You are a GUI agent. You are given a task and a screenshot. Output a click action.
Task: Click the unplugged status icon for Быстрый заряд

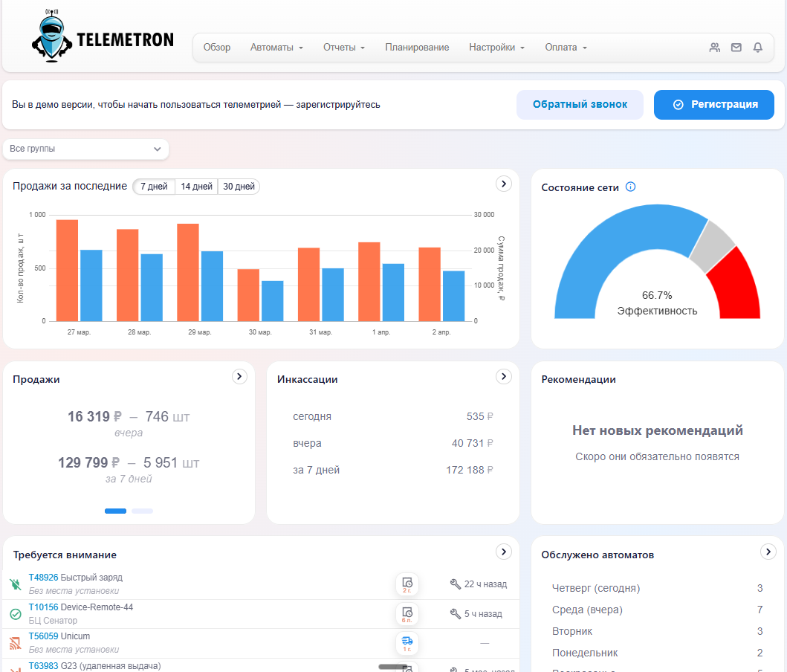[16, 584]
